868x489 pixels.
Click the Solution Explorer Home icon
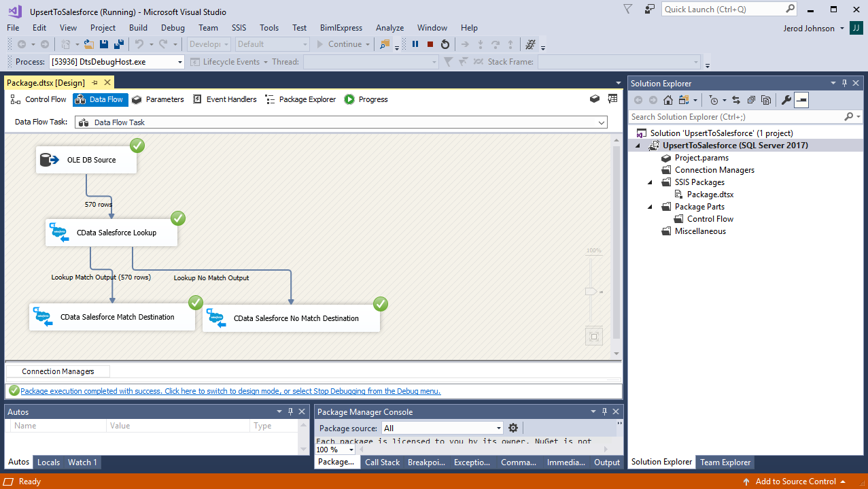tap(668, 100)
